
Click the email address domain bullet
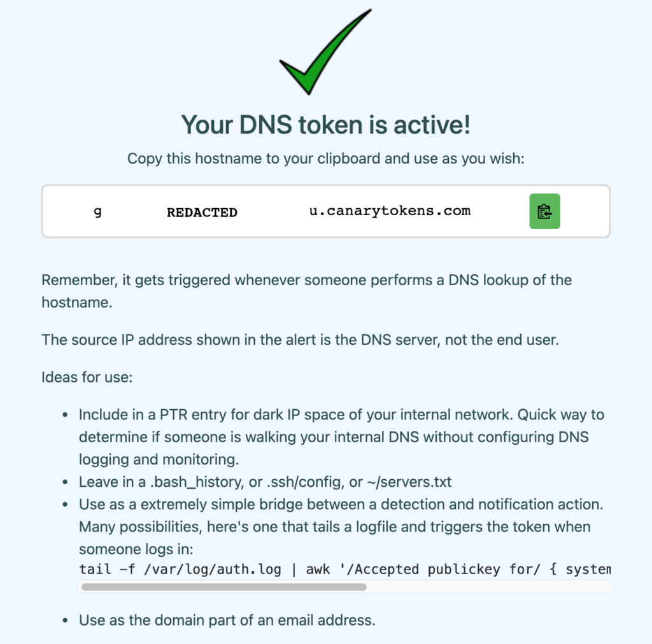click(227, 619)
